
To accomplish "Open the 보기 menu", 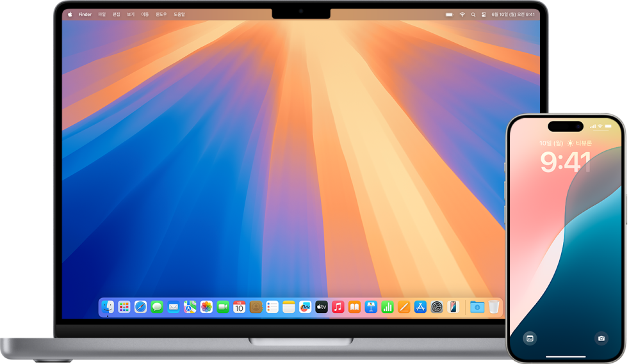I will [131, 15].
